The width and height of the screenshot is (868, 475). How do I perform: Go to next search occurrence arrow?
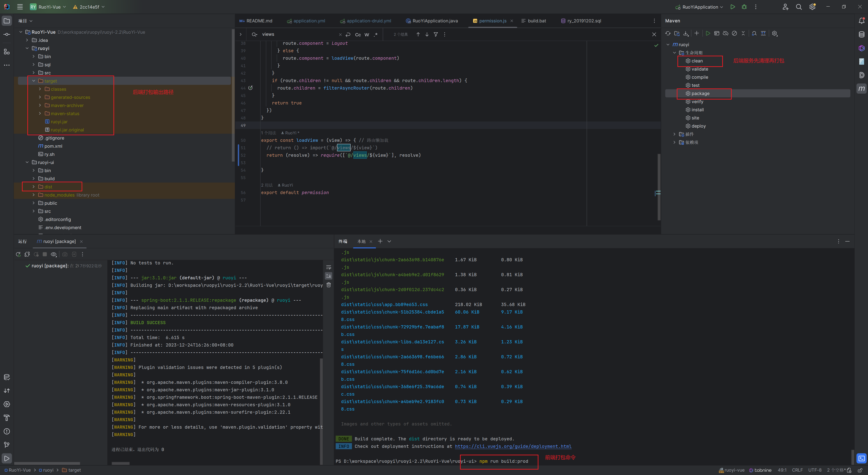[427, 34]
